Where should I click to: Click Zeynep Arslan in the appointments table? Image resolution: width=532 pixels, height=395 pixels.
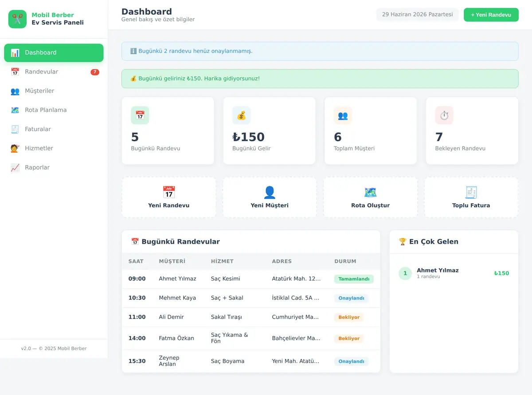(x=168, y=361)
